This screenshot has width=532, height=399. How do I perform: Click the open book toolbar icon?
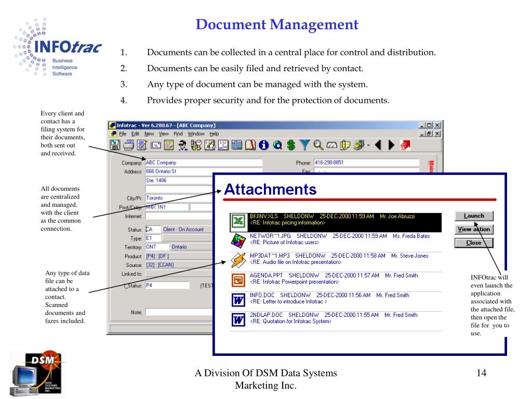click(250, 145)
